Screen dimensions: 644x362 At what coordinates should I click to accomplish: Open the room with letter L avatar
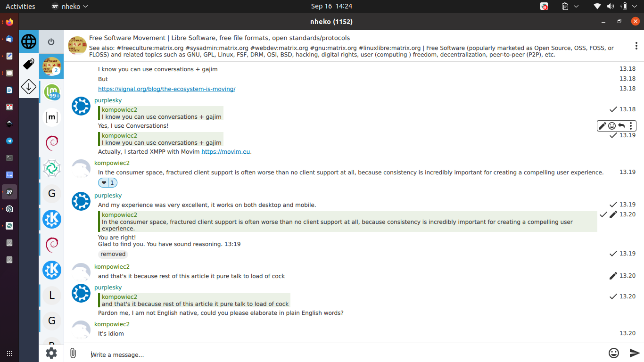[52, 296]
